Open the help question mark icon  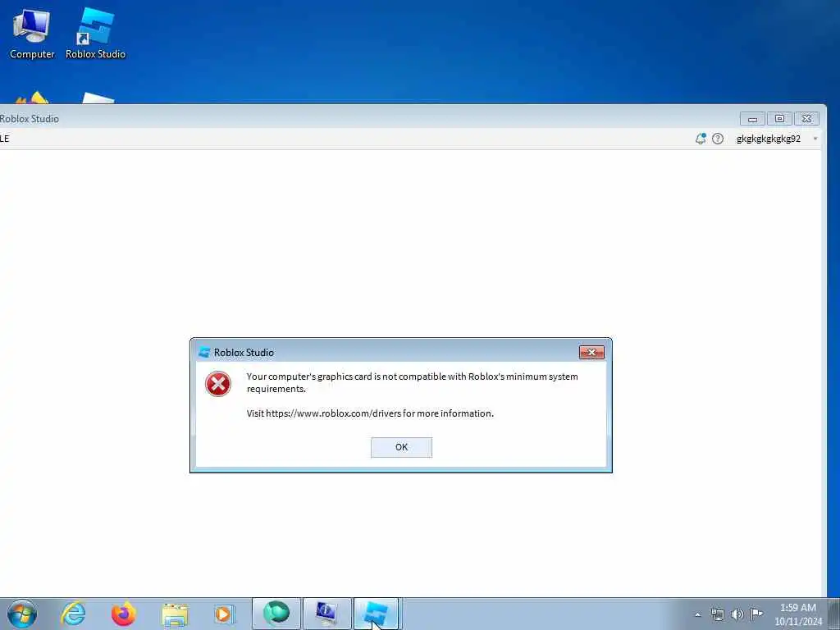[x=718, y=139]
